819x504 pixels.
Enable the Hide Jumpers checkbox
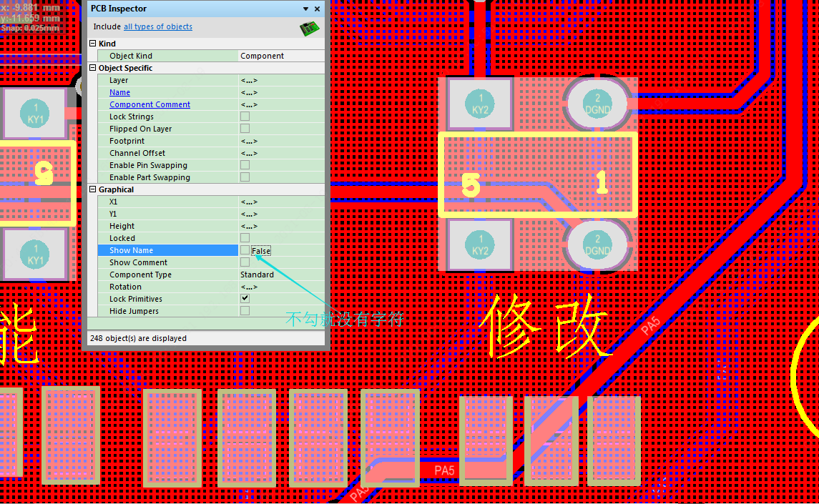(x=245, y=311)
